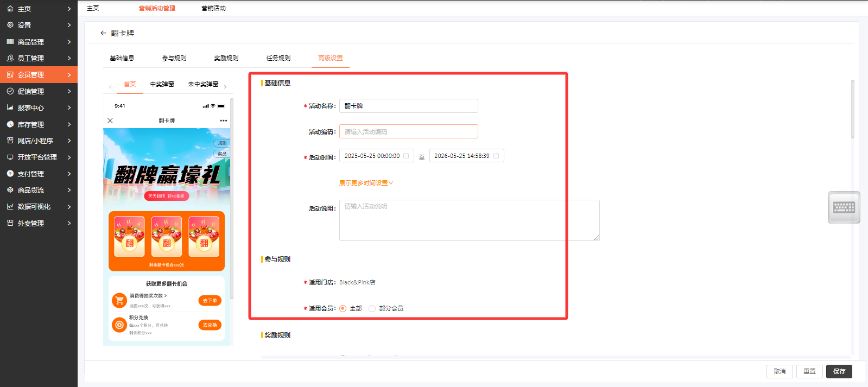
Task: Click the back arrow beside 翻卡牌
Action: point(103,33)
